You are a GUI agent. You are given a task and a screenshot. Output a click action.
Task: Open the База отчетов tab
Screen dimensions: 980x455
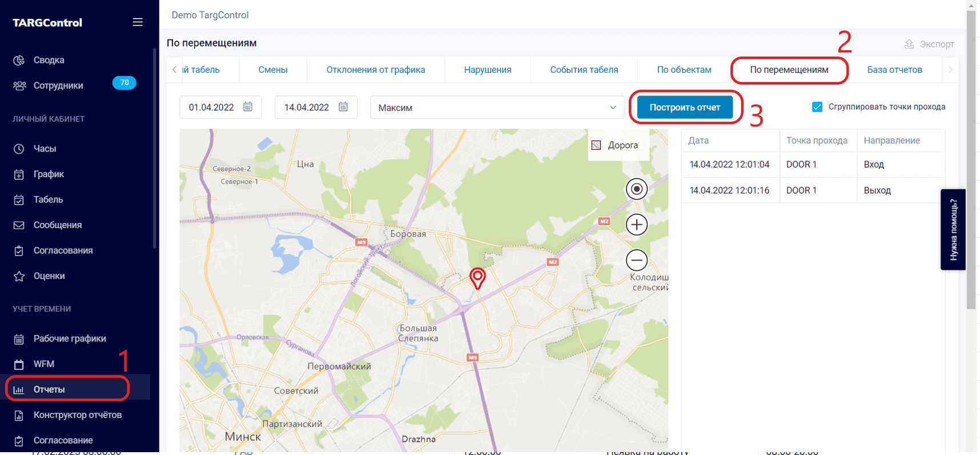pos(894,70)
